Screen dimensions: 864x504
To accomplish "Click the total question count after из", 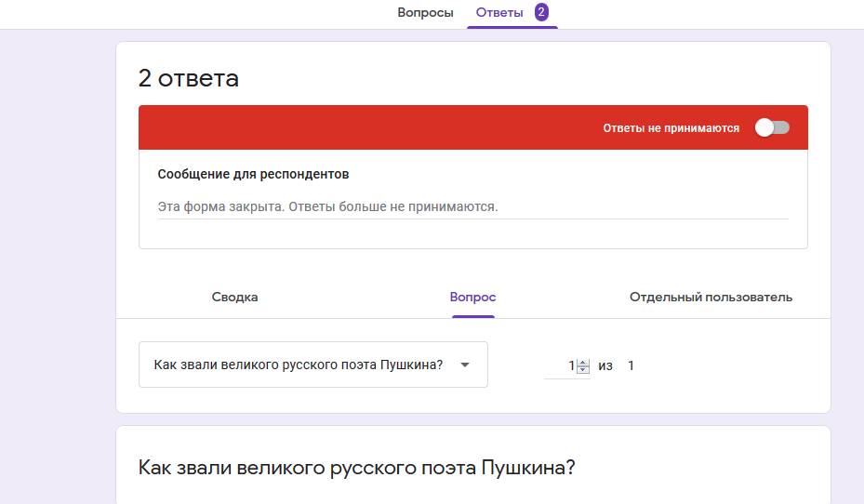I will pyautogui.click(x=631, y=365).
